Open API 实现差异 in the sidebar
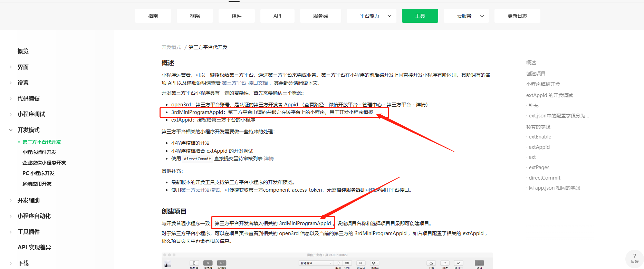The width and height of the screenshot is (644, 269). 34,247
